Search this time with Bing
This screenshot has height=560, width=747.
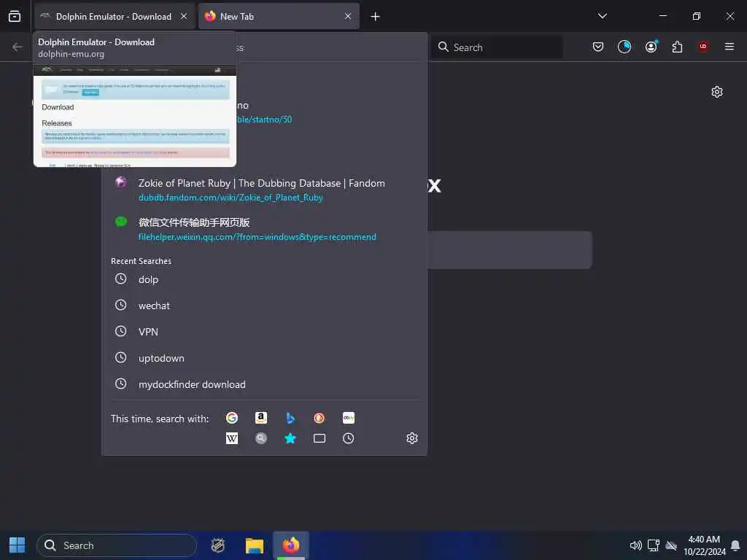(290, 418)
